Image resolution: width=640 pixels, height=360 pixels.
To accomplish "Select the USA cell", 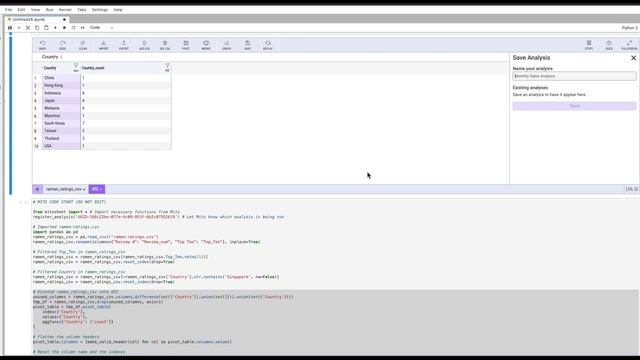I will click(x=61, y=146).
